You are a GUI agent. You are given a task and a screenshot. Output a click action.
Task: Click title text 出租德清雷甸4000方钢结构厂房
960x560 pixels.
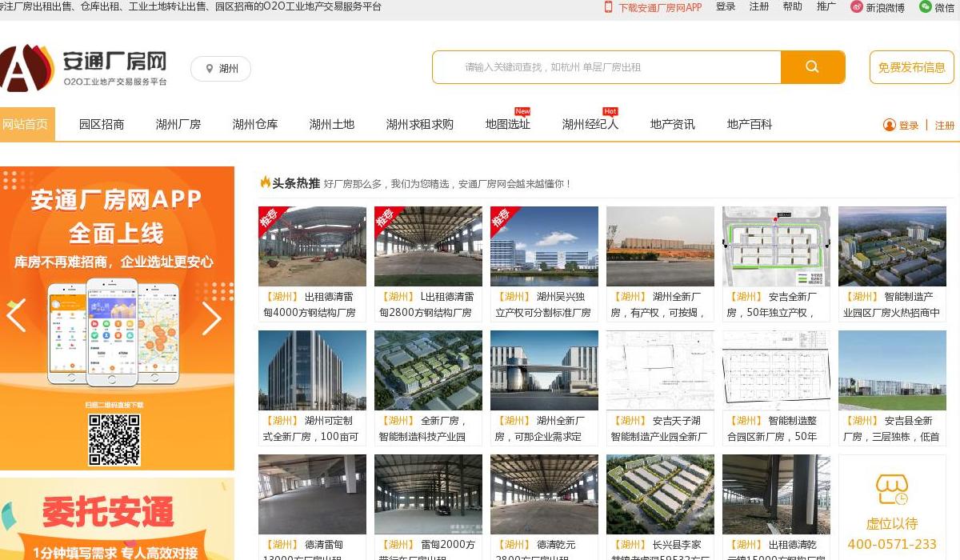click(310, 305)
